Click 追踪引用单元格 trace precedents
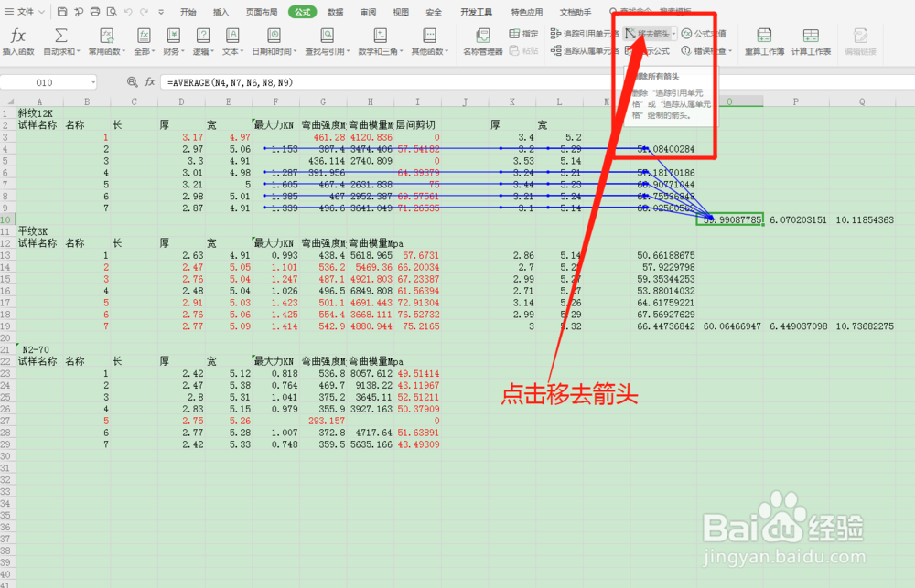This screenshot has height=588, width=915. [x=585, y=34]
